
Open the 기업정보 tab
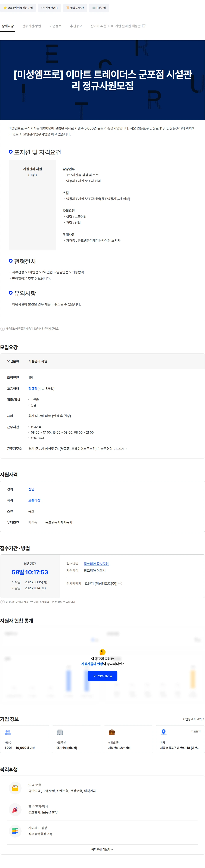pyautogui.click(x=55, y=26)
